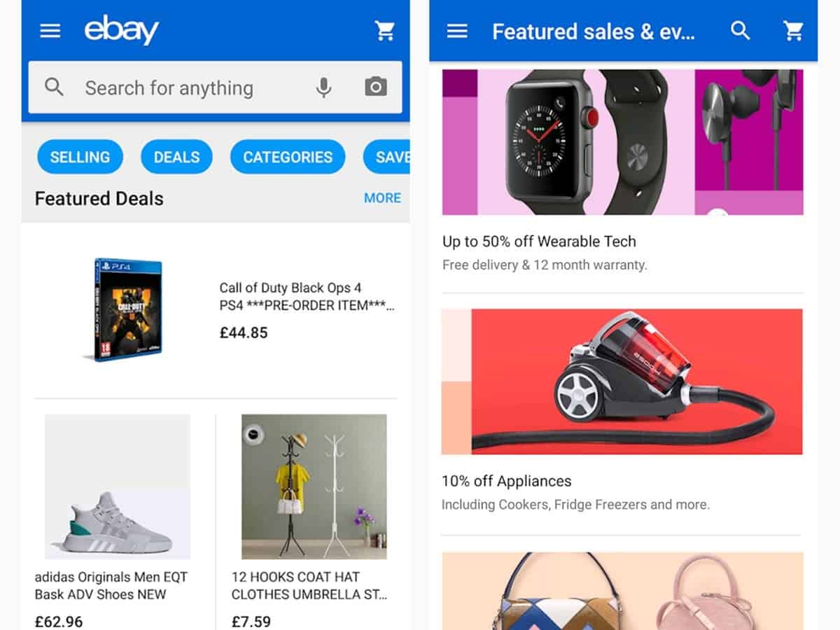Select the SELLING pill

tap(80, 157)
